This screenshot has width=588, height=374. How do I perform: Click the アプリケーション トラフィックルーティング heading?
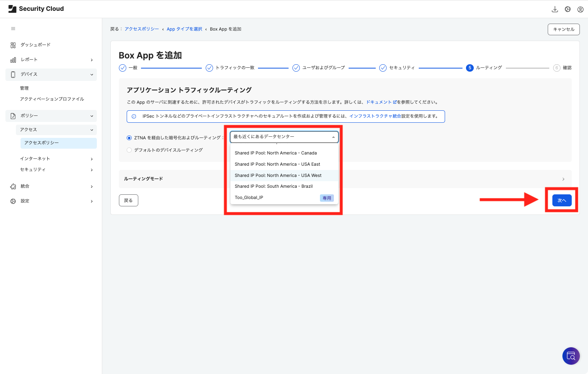189,90
